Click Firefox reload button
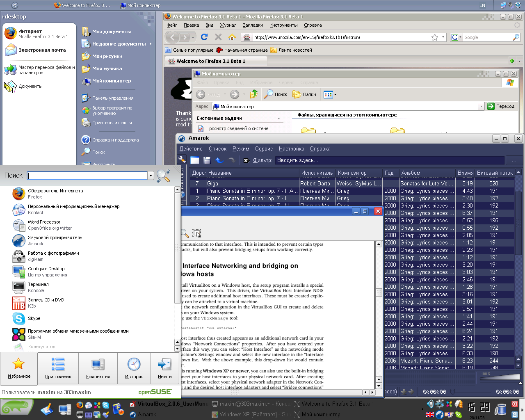 (204, 37)
